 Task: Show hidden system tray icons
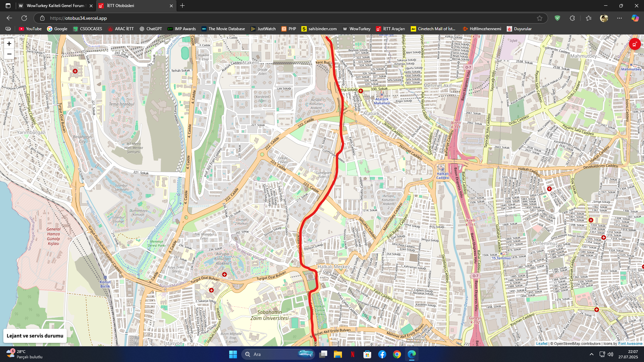pos(591,354)
